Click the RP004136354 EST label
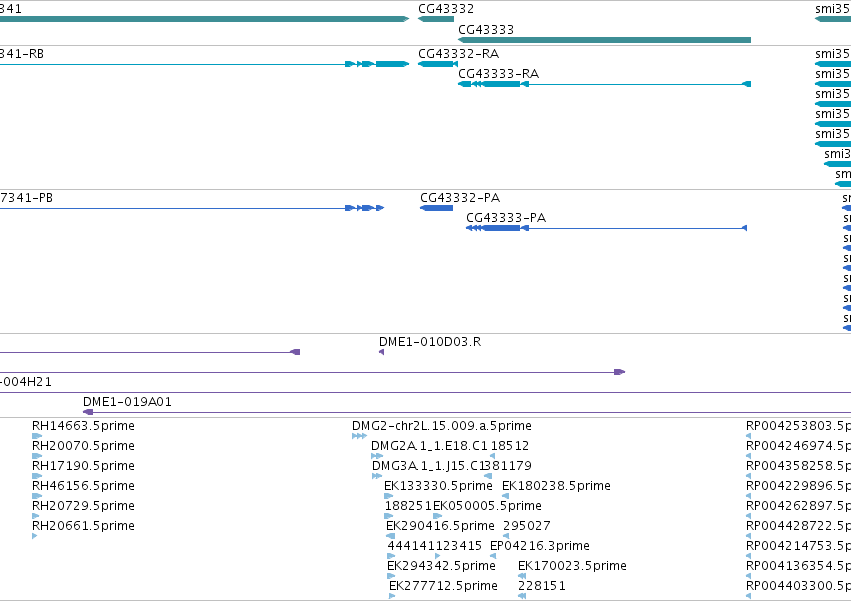The width and height of the screenshot is (851, 601). coord(798,566)
